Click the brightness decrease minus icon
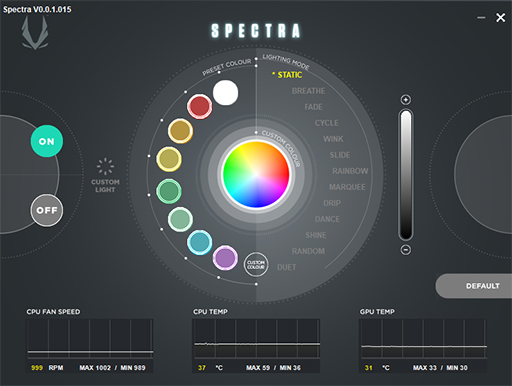 pos(406,250)
